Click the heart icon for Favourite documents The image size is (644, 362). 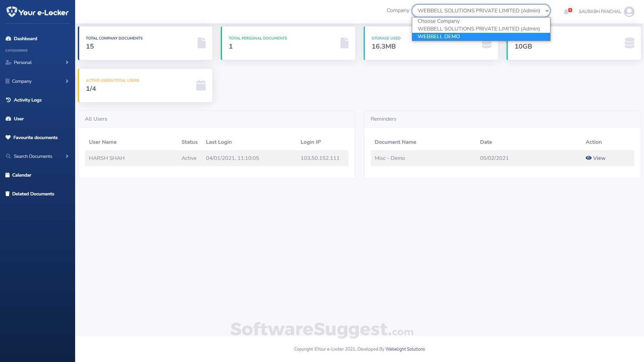tap(8, 137)
